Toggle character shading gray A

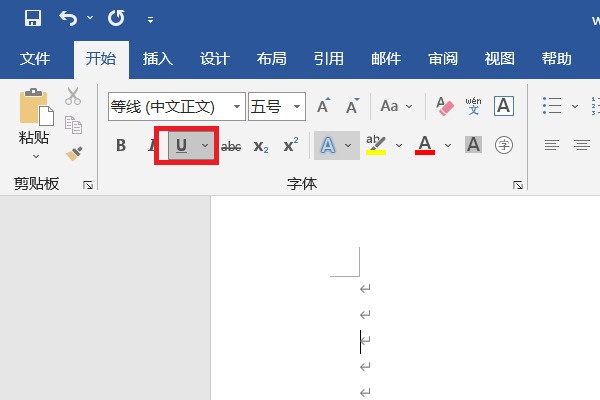(x=473, y=145)
